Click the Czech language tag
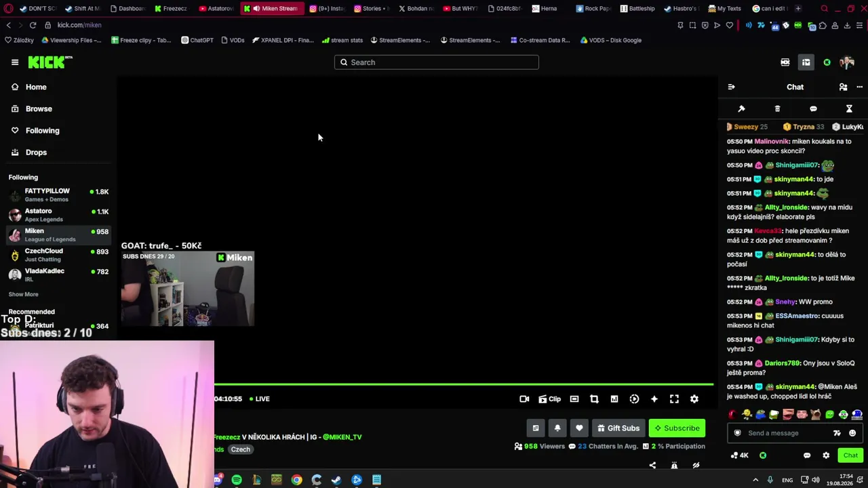The image size is (868, 488). pyautogui.click(x=241, y=449)
